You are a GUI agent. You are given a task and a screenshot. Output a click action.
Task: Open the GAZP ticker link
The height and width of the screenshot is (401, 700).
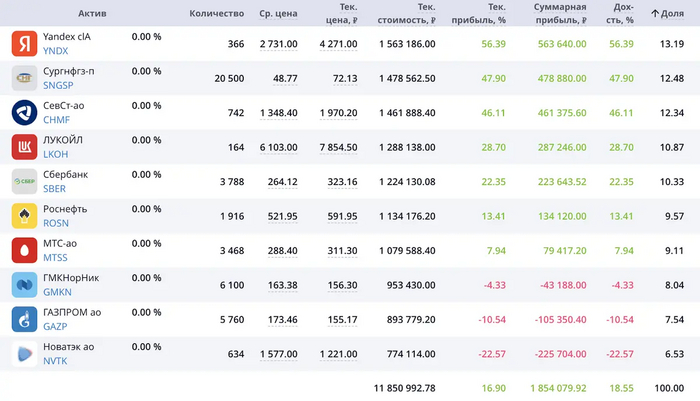click(x=56, y=328)
